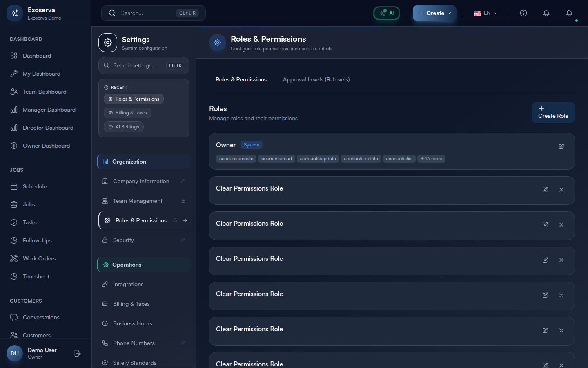Open the notifications bell with green dot
588x368 pixels.
569,13
